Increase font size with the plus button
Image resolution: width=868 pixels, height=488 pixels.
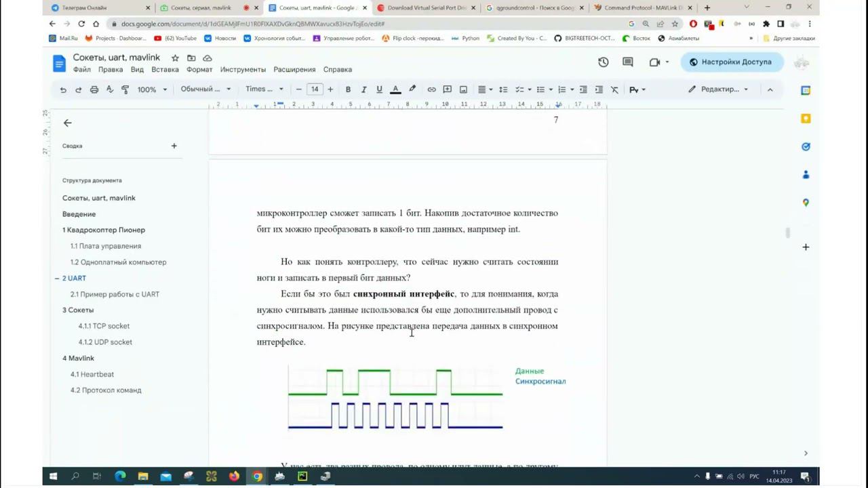(x=330, y=89)
